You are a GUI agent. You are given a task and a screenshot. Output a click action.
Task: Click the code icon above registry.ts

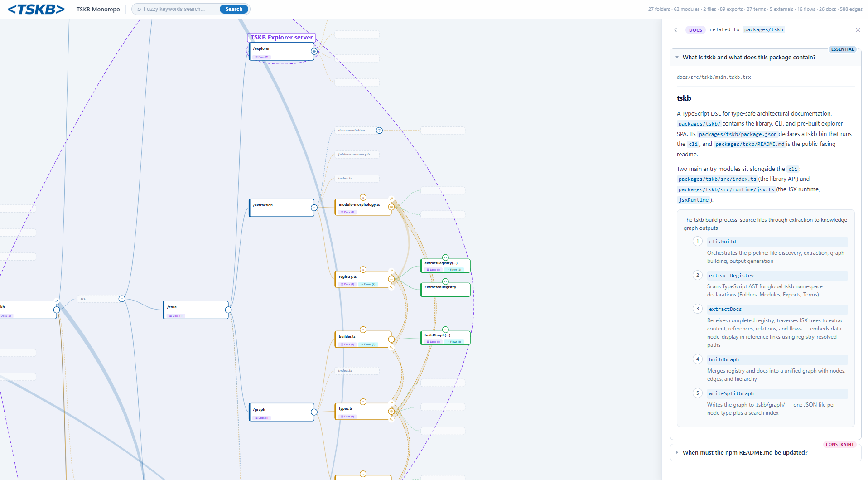pos(363,270)
